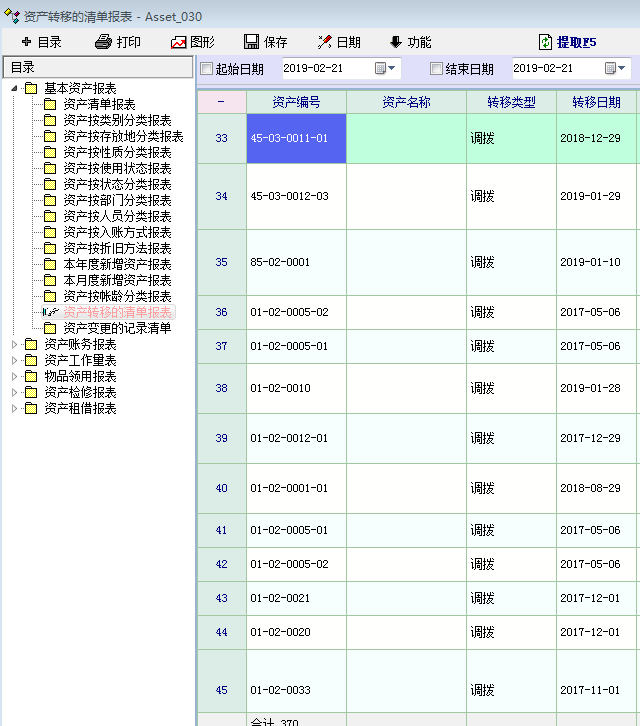Select cell 85-02-0001 in row 35
Screen dimensions: 640x726
click(296, 262)
